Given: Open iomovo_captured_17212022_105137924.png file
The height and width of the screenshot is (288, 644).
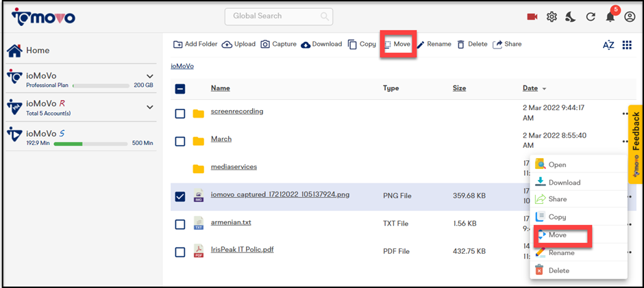Looking at the screenshot, I should [x=280, y=194].
